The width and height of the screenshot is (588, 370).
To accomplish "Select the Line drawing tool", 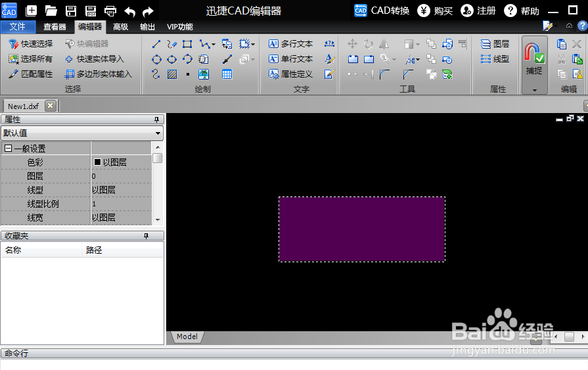I will [x=156, y=44].
